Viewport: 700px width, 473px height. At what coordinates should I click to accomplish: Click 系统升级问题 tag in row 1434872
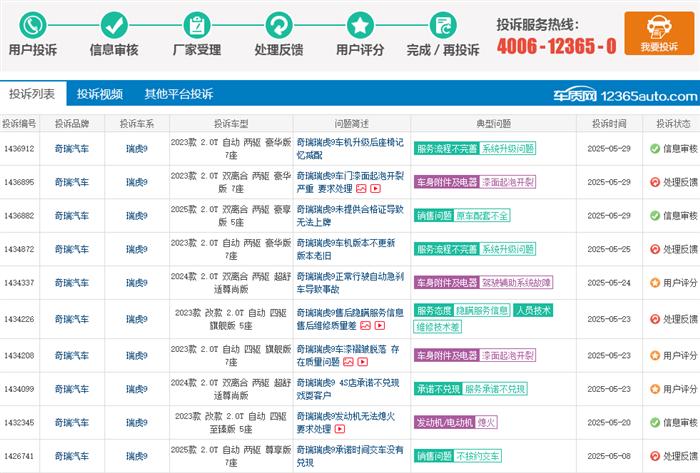click(x=508, y=249)
